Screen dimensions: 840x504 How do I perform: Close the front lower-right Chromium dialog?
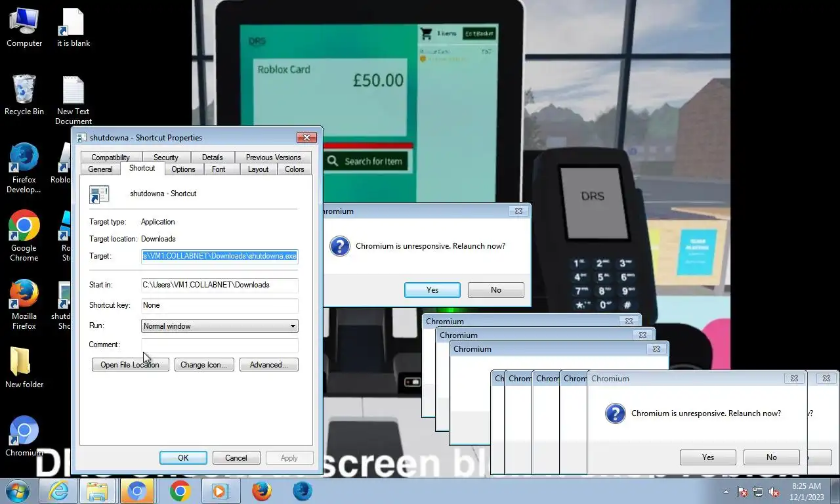(x=794, y=379)
